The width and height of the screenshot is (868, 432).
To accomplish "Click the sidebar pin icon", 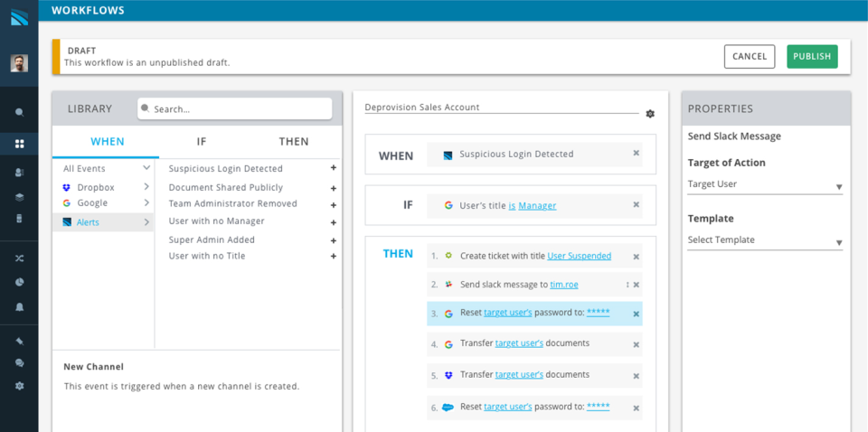I will click(x=19, y=341).
